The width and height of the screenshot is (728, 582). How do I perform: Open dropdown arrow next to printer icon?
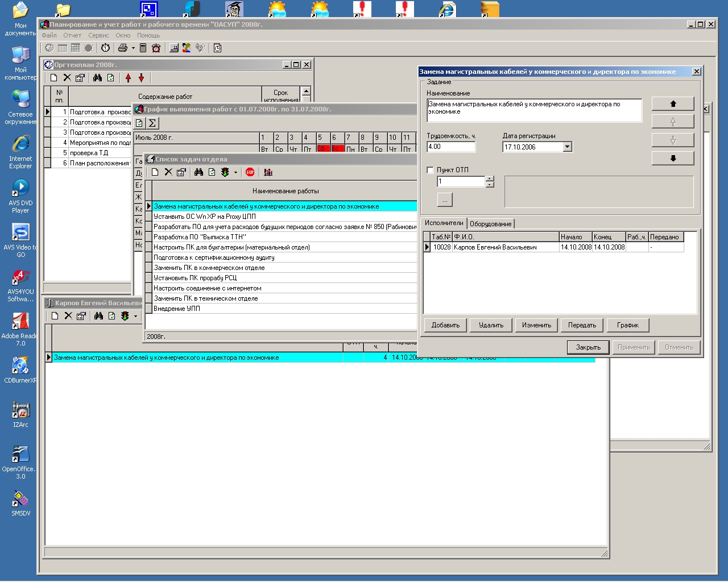[x=133, y=48]
